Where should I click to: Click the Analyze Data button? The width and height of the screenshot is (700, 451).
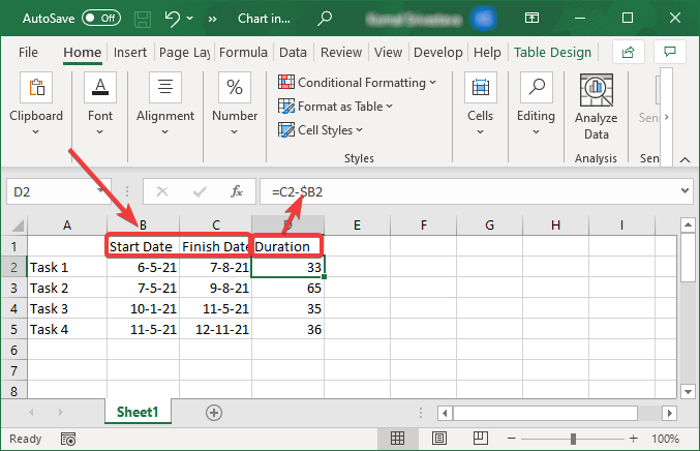(596, 107)
